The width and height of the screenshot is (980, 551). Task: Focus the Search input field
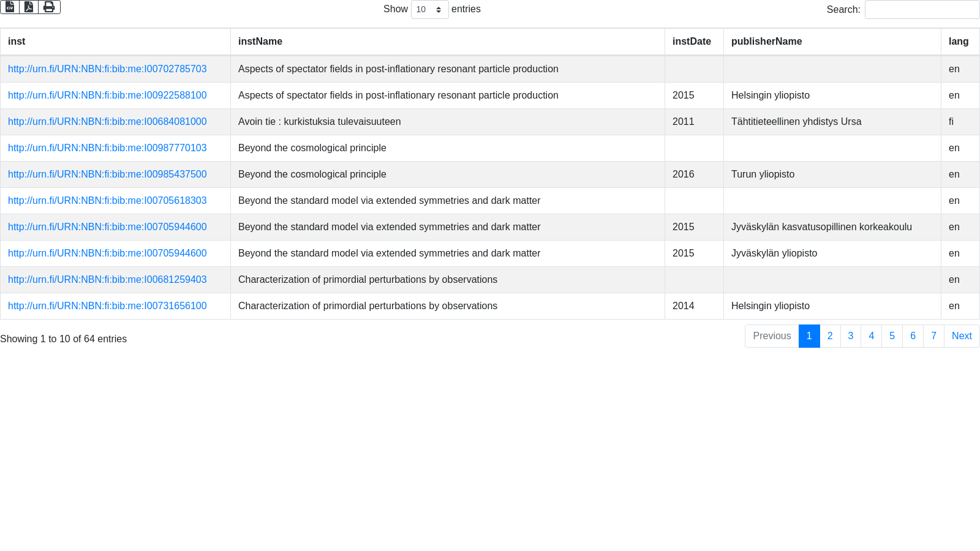point(921,10)
